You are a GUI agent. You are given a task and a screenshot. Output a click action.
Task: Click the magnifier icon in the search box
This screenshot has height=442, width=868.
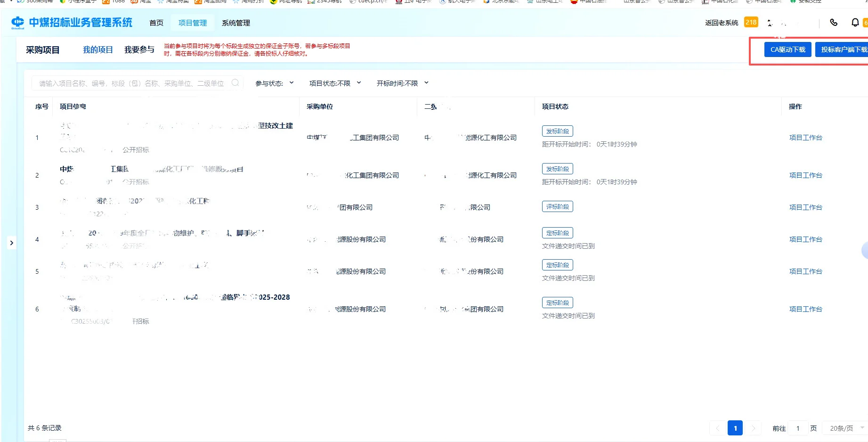pos(235,83)
